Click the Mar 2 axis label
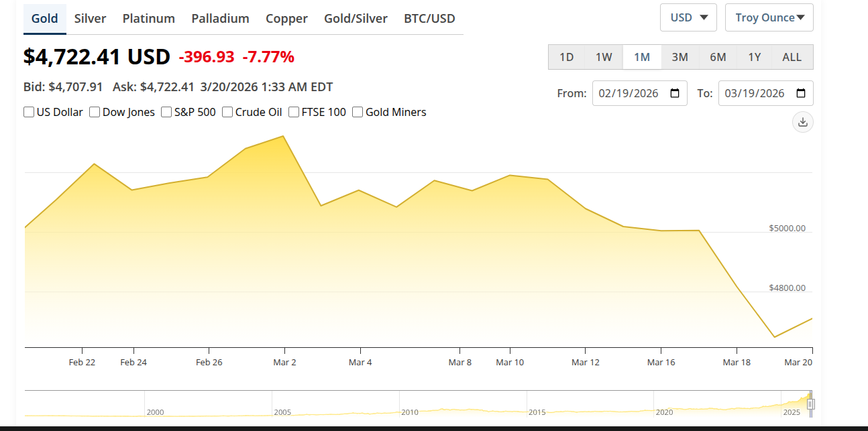Screen dimensions: 868x431 pos(284,362)
